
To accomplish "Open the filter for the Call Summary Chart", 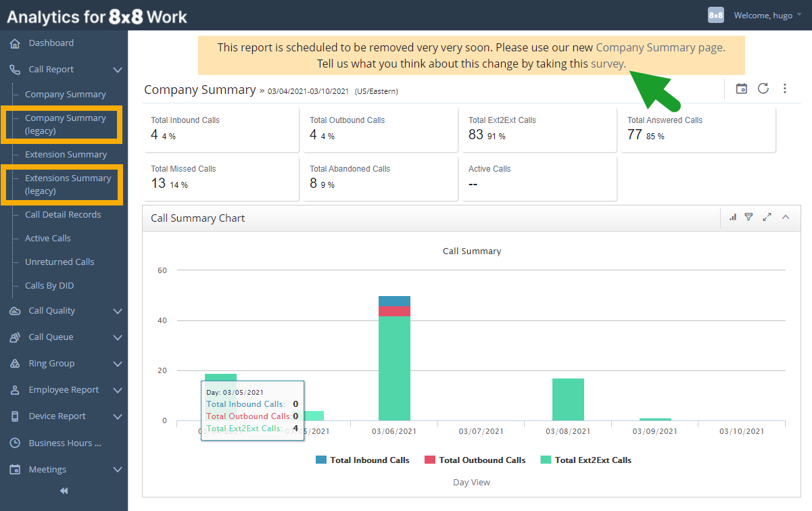I will click(x=749, y=217).
